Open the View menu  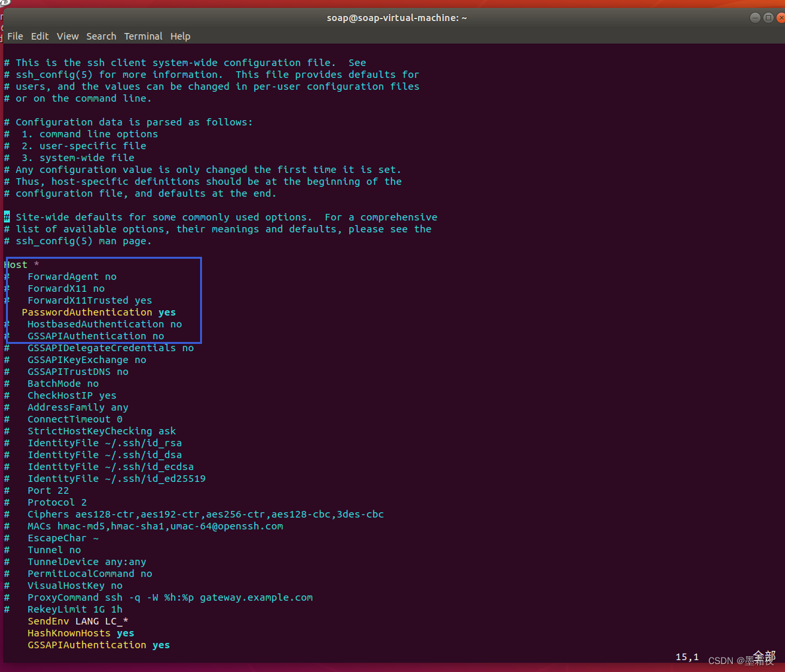click(x=67, y=36)
